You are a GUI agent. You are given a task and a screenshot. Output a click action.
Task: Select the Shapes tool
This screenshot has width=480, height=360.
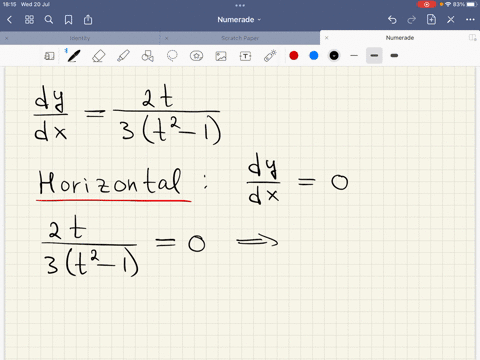point(147,56)
